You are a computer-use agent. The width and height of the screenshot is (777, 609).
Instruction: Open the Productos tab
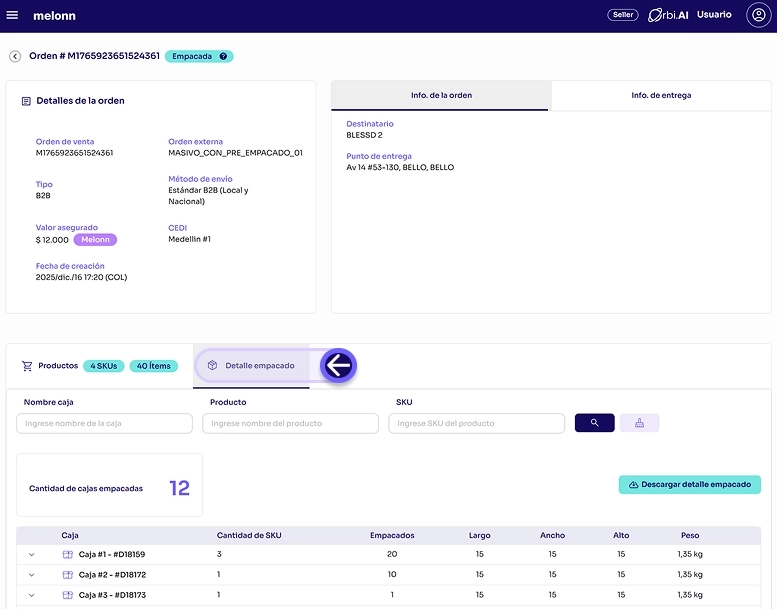[58, 366]
